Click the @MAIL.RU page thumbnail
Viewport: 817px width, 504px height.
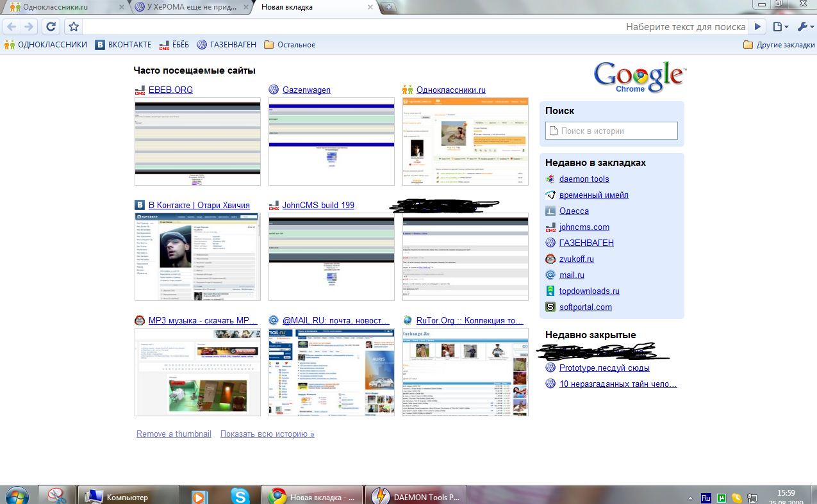tap(331, 372)
